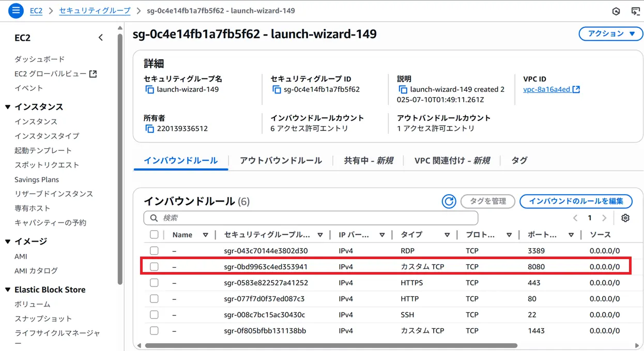Click タグを管理 button
Image resolution: width=644 pixels, height=351 pixels.
[488, 201]
